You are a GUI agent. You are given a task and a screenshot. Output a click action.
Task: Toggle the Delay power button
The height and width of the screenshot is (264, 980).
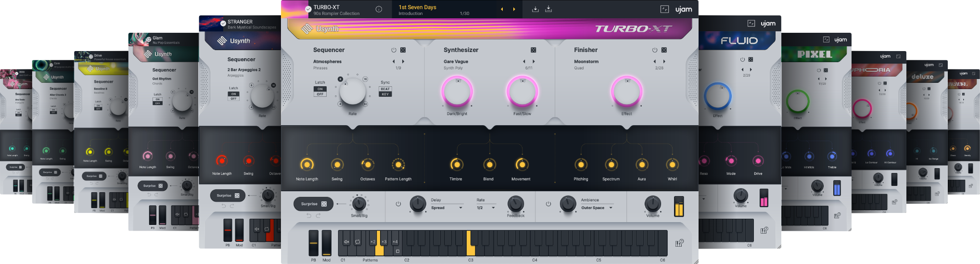[x=398, y=204]
